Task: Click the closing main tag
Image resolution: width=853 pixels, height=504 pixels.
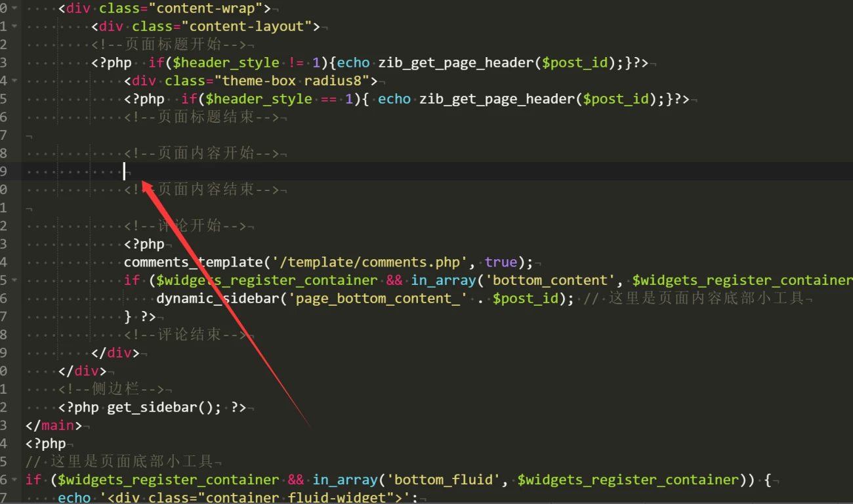Action: [54, 425]
